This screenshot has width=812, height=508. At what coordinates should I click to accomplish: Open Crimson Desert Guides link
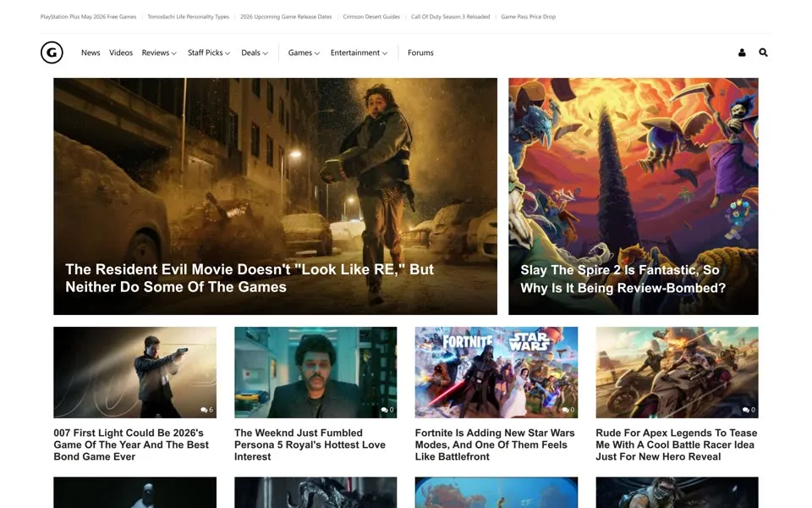coord(371,17)
